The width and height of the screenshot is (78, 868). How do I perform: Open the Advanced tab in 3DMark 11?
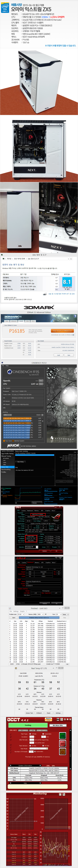(x=14, y=321)
